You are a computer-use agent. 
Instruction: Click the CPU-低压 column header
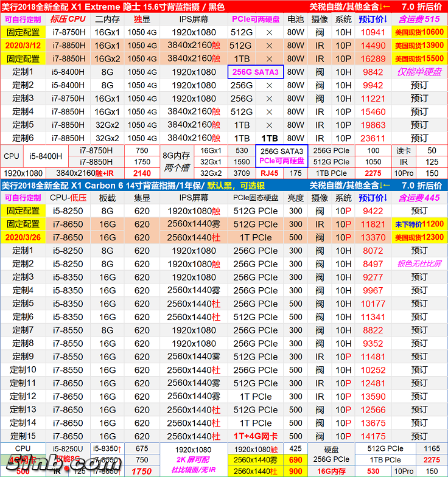coord(68,198)
